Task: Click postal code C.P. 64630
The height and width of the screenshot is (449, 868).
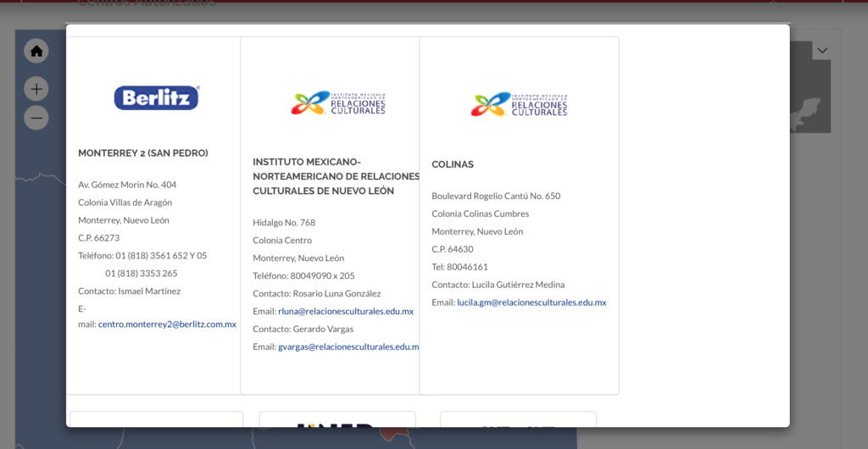Action: click(x=453, y=249)
